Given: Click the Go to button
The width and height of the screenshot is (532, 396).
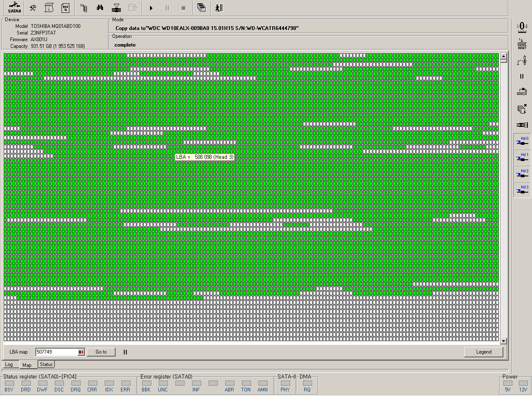Looking at the screenshot, I should (101, 352).
